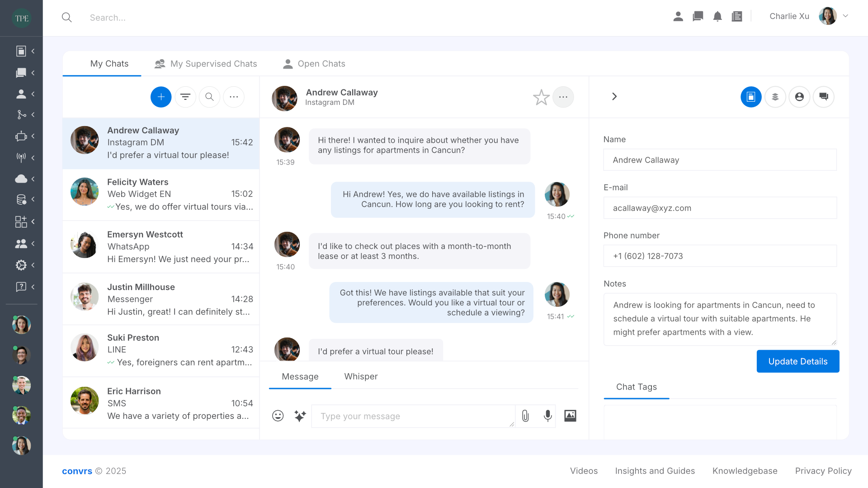This screenshot has width=868, height=488.
Task: Collapse the contact details side panel
Action: [614, 97]
